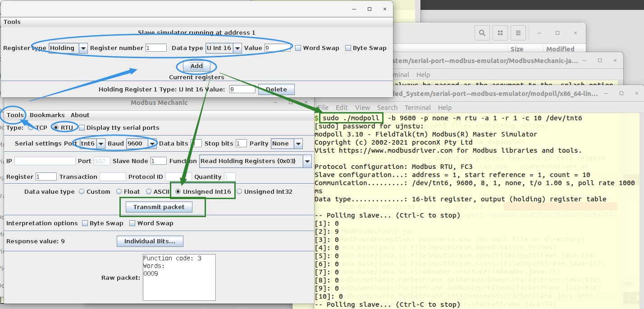Maximize the slave simulator window
Screen dimensions: 644x309
click(370, 9)
